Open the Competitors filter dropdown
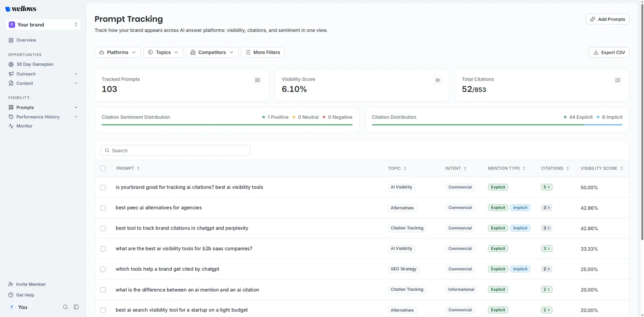The height and width of the screenshot is (317, 644). click(x=212, y=52)
